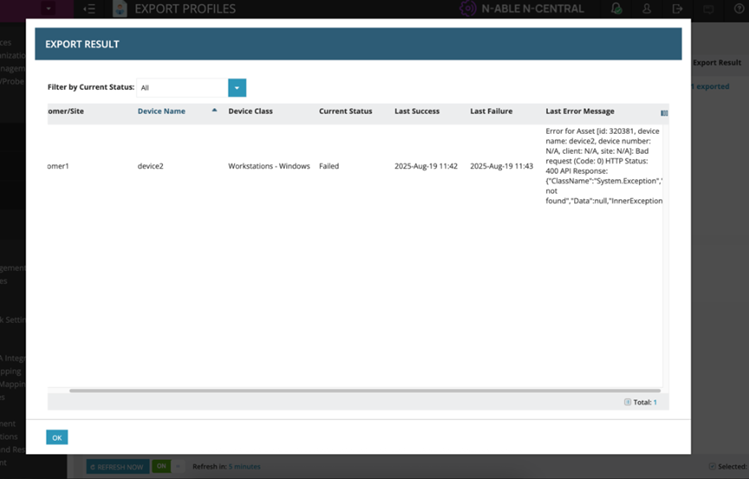This screenshot has width=749, height=479.
Task: Click the sign out icon in header
Action: [677, 9]
